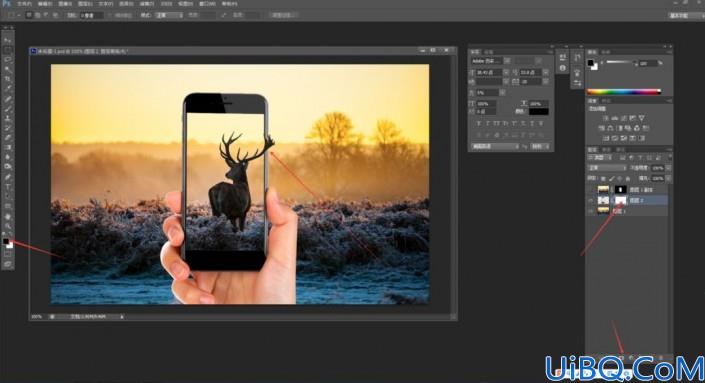This screenshot has width=705, height=383.
Task: Select the Rectangular Marquee tool in toolbox
Action: pos(8,50)
